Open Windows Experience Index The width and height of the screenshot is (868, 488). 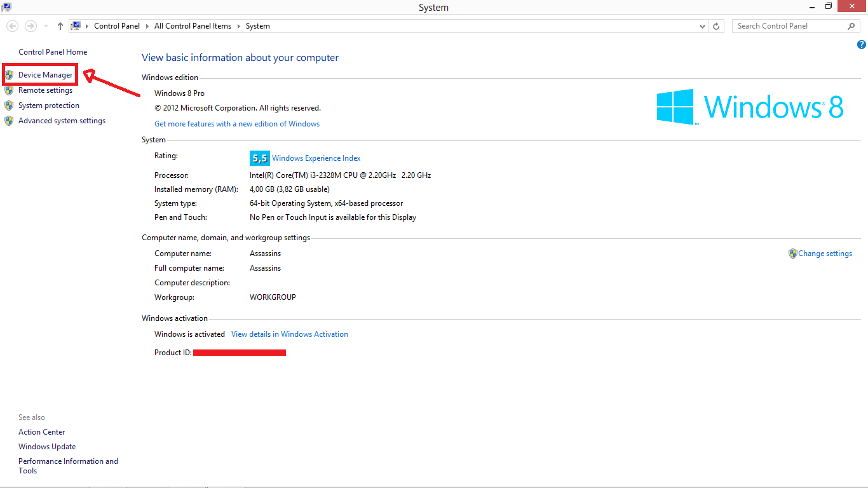pyautogui.click(x=316, y=158)
